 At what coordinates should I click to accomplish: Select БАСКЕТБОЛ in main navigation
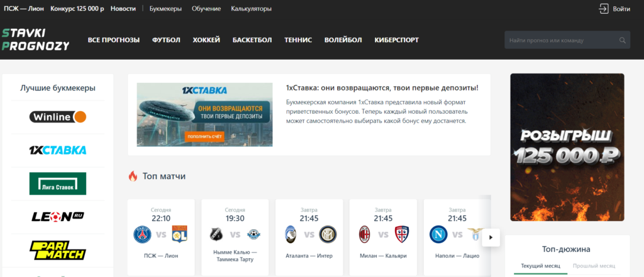pyautogui.click(x=252, y=40)
